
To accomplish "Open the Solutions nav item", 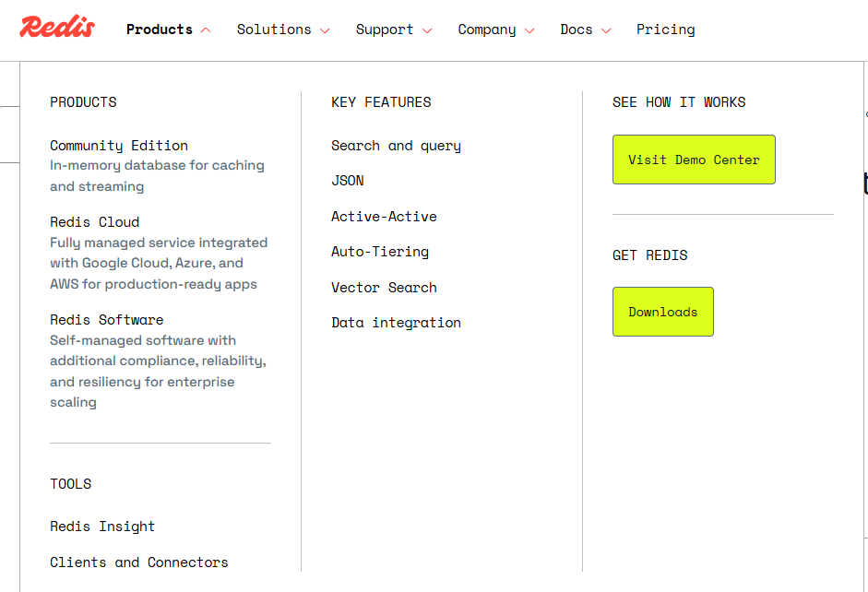I will 274,30.
